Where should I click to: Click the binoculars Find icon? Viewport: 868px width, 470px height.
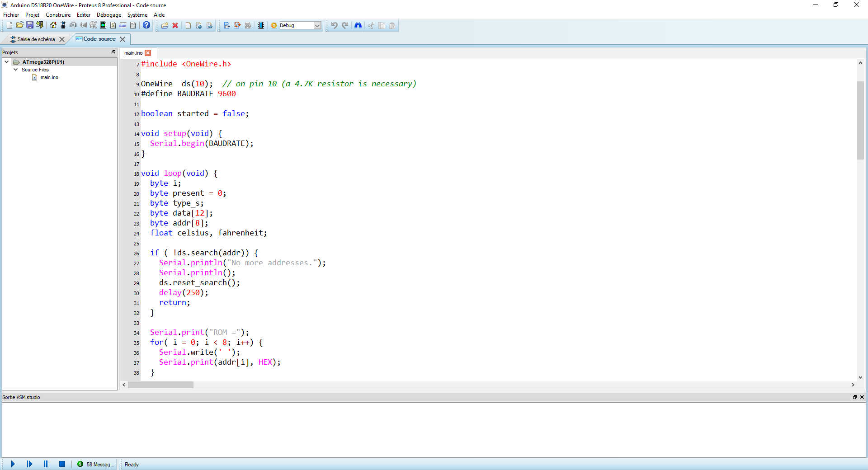[x=358, y=25]
